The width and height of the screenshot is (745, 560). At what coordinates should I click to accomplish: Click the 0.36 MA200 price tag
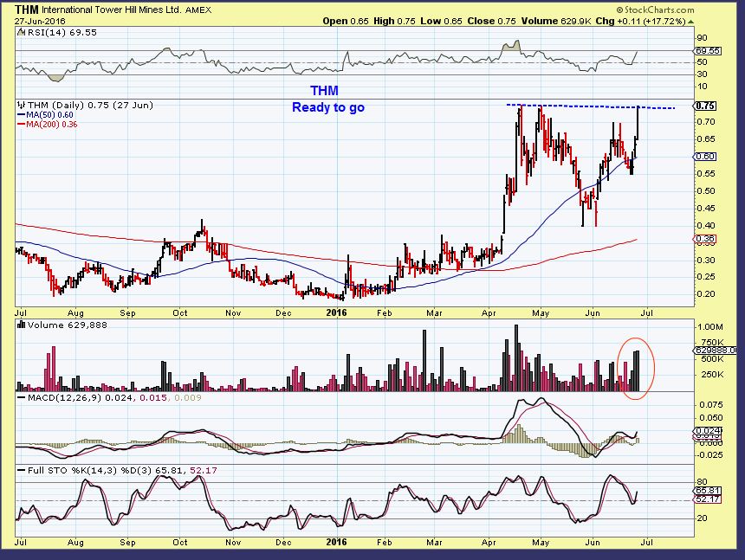coord(705,239)
